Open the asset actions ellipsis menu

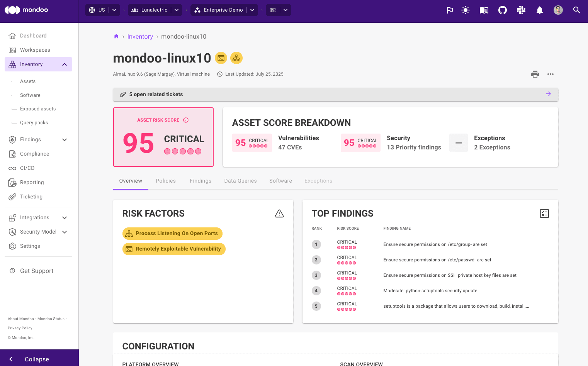point(551,74)
